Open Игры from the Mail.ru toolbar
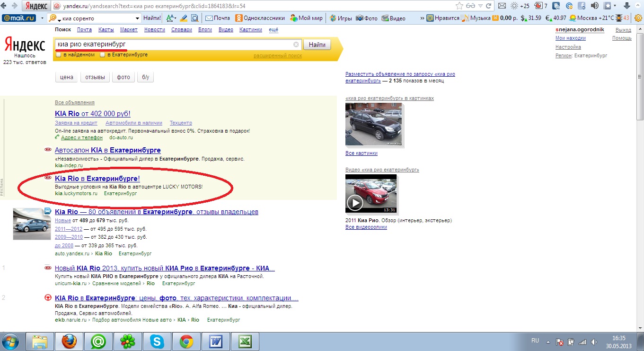 pyautogui.click(x=341, y=18)
